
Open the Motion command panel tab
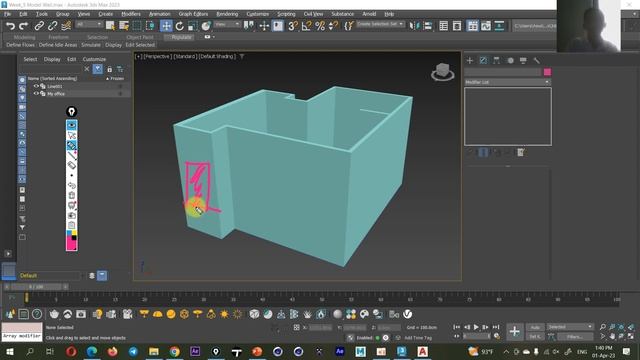coord(510,60)
